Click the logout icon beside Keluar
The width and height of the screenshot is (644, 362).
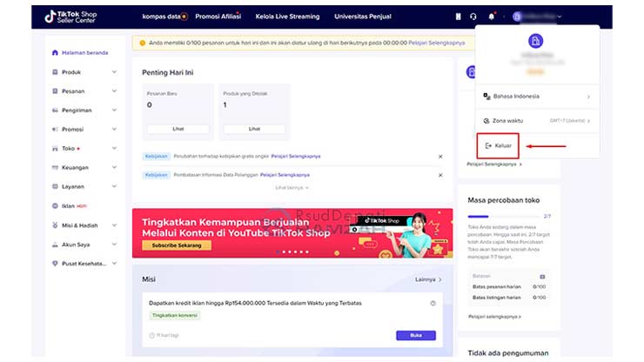coord(488,145)
